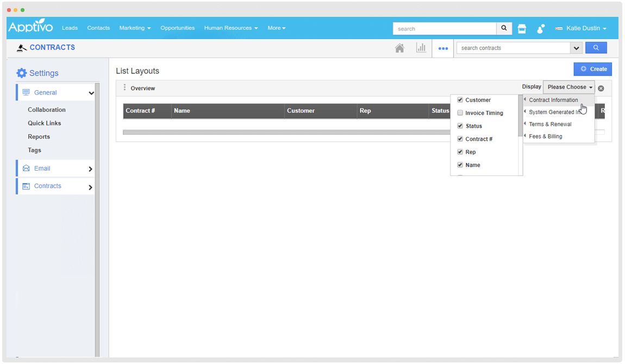Click the search contracts input field

[513, 48]
